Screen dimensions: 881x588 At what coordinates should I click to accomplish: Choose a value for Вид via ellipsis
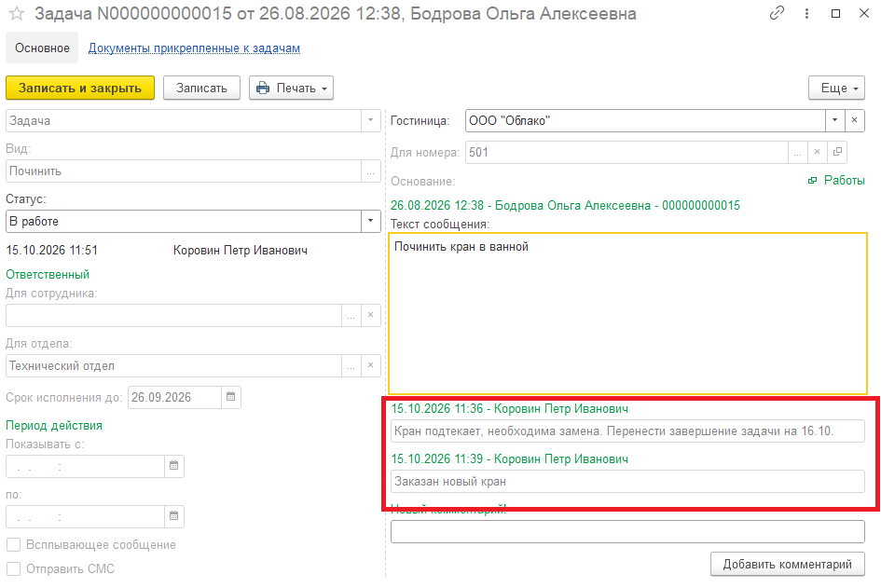[370, 171]
